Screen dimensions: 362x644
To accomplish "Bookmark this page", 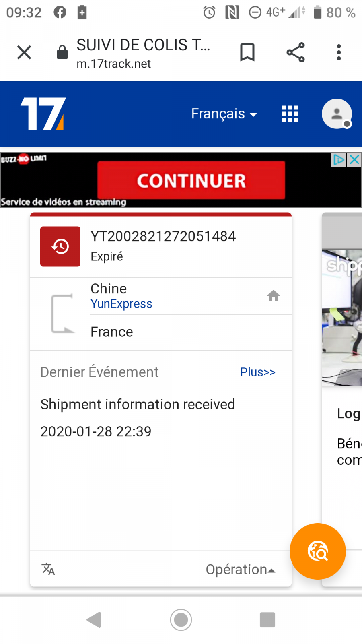I will tap(247, 52).
